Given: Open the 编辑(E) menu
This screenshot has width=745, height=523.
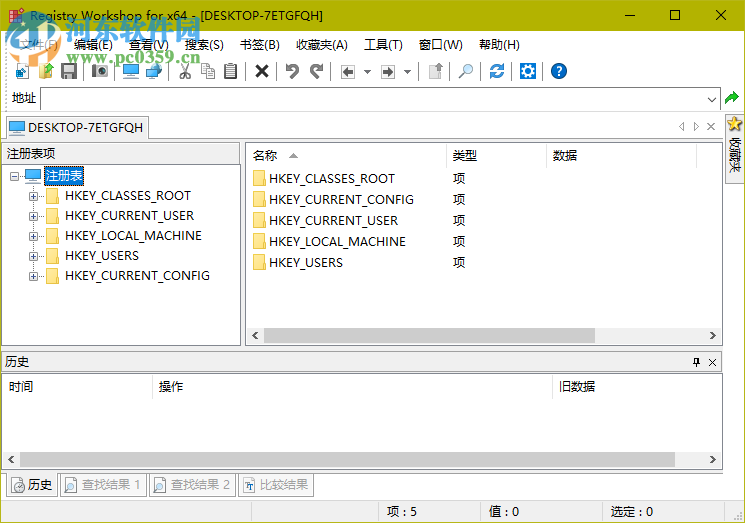Looking at the screenshot, I should (x=93, y=45).
